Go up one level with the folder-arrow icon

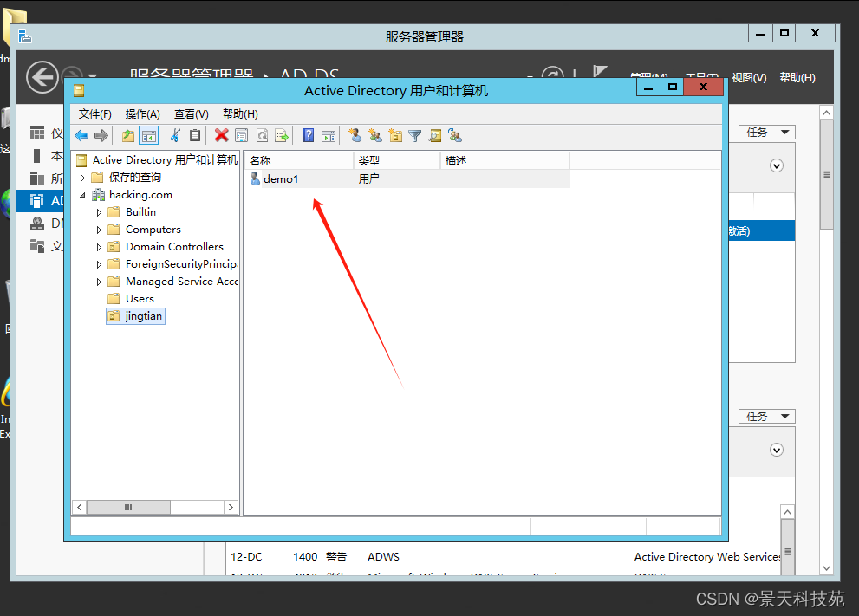(x=128, y=136)
